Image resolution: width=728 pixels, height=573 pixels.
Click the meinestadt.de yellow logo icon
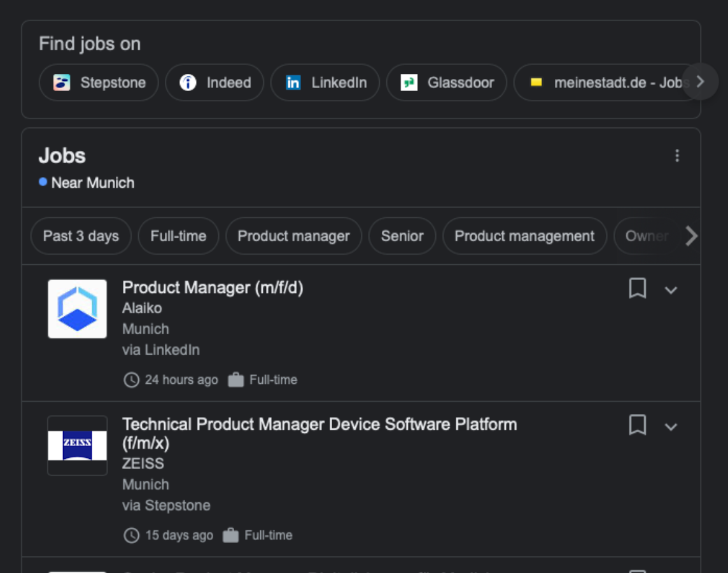click(536, 82)
